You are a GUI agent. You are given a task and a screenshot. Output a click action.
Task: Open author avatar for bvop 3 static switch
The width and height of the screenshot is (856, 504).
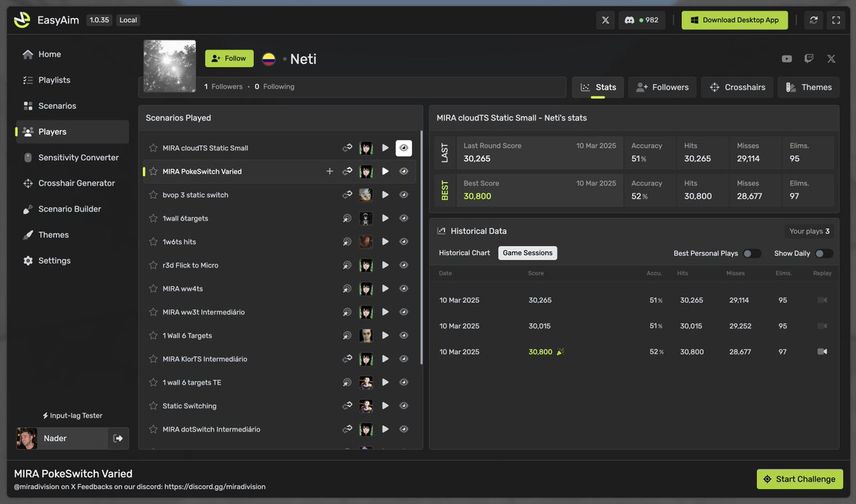click(366, 195)
